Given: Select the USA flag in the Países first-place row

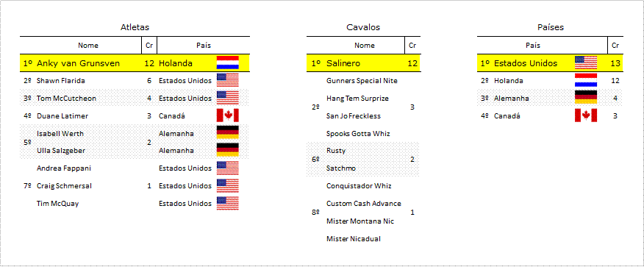Looking at the screenshot, I should [x=586, y=63].
